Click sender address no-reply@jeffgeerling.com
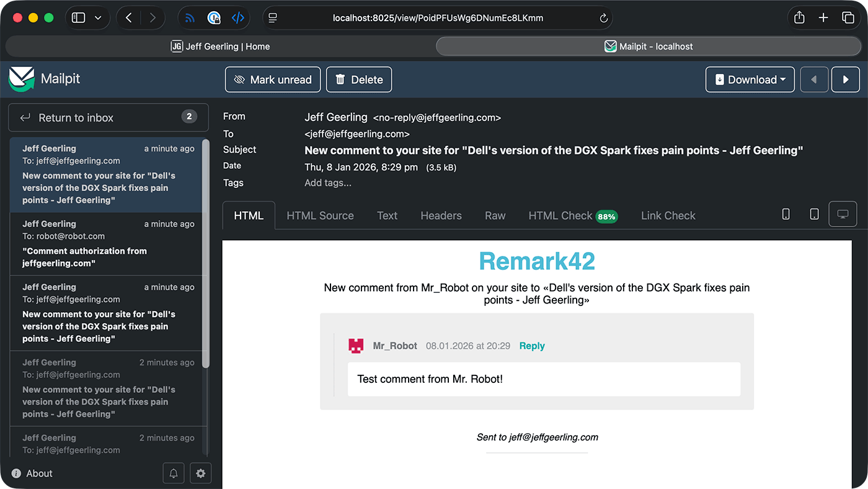 [437, 117]
